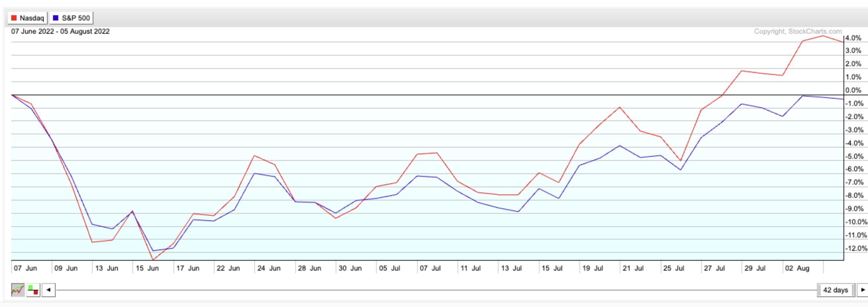Click the StockCharts.com copyright text

pyautogui.click(x=797, y=31)
